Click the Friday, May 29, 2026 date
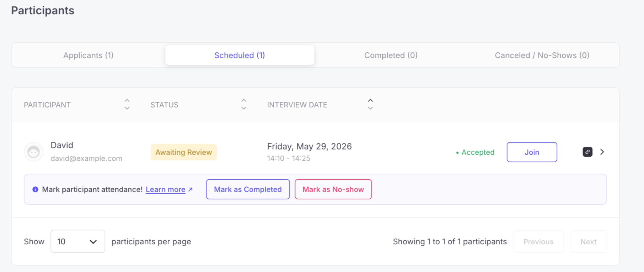 point(309,146)
